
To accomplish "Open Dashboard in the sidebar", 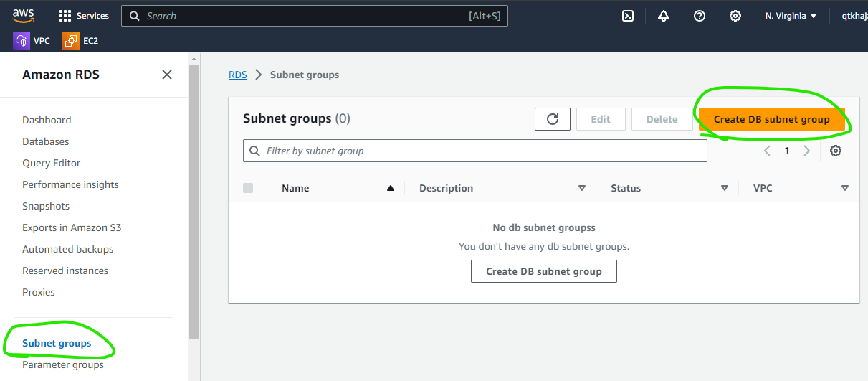I will point(47,120).
